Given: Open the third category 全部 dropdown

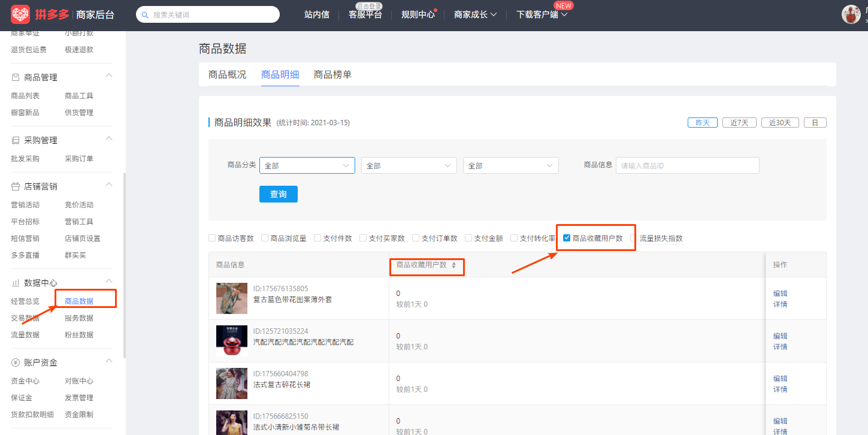Looking at the screenshot, I should 511,165.
